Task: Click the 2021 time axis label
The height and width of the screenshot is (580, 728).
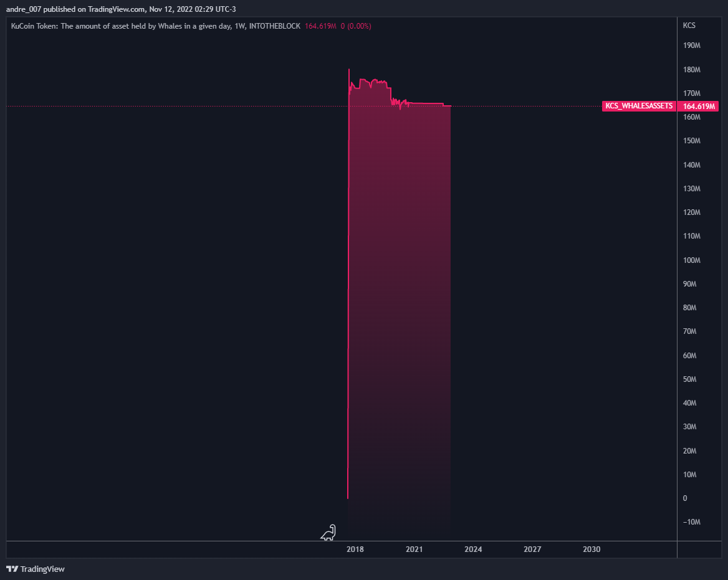Action: [x=414, y=549]
